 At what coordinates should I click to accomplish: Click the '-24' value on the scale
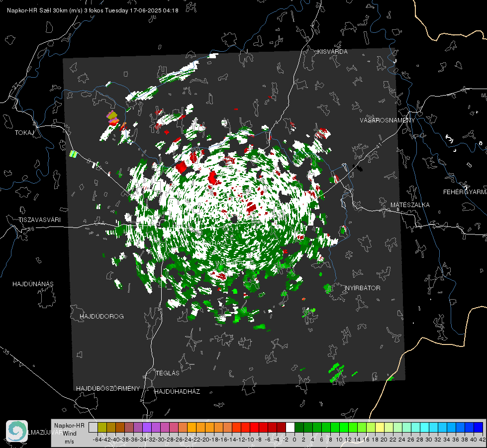click(x=187, y=440)
